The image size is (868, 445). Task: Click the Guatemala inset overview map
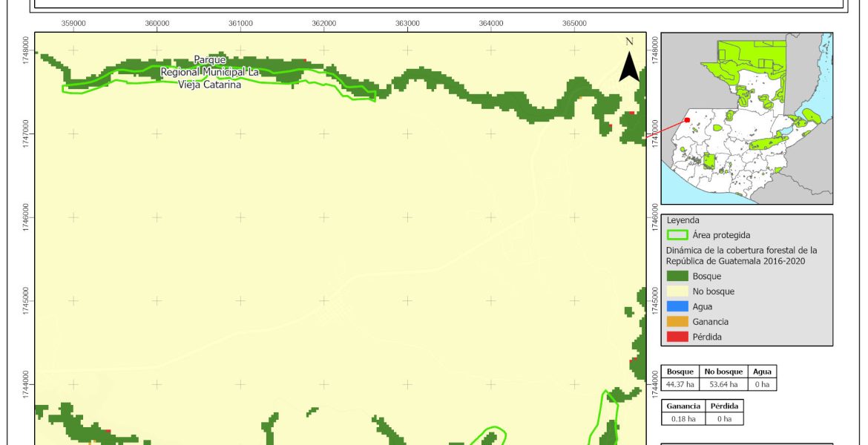tap(746, 119)
